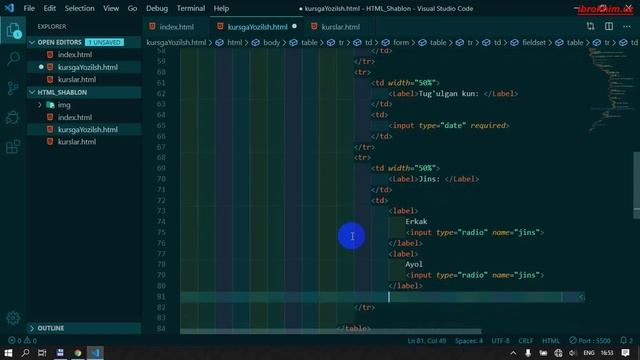Open the Debug view icon
The image size is (640, 360).
13,118
